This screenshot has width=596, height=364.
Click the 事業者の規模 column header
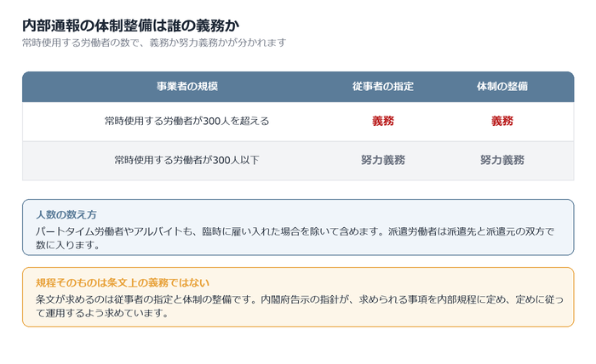click(x=187, y=87)
